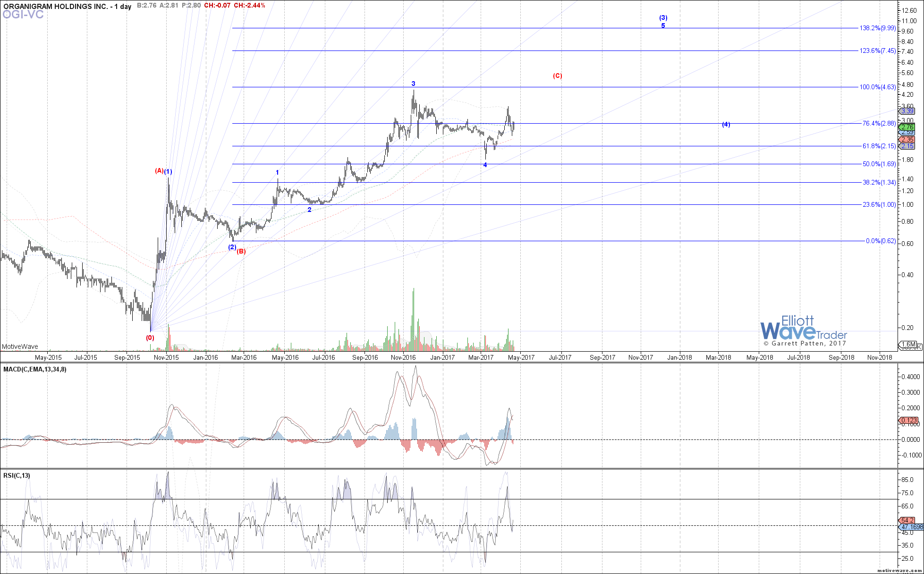Click the blue "2" wave label near Jul-2016
This screenshot has width=924, height=574.
click(x=309, y=210)
